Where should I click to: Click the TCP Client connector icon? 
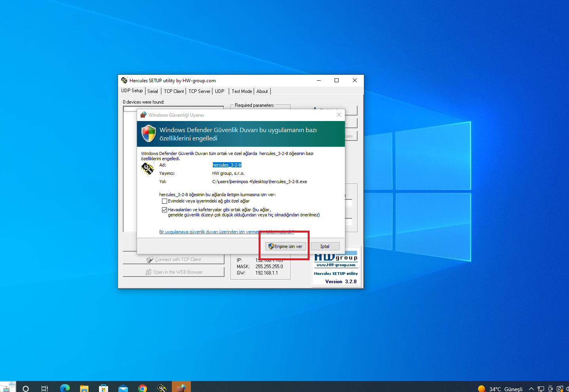[150, 259]
